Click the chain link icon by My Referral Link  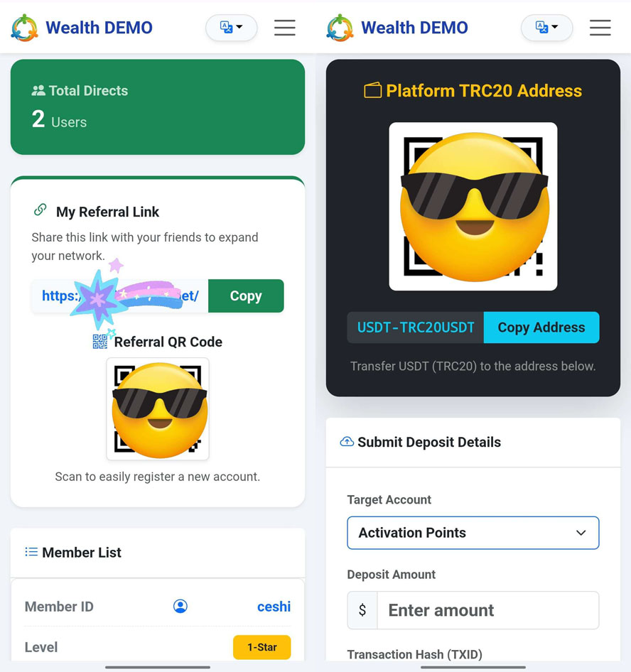41,210
